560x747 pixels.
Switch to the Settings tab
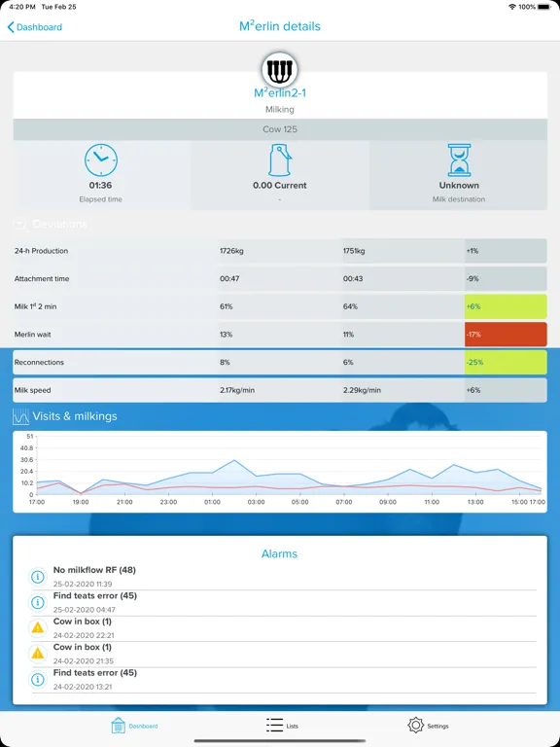[428, 726]
